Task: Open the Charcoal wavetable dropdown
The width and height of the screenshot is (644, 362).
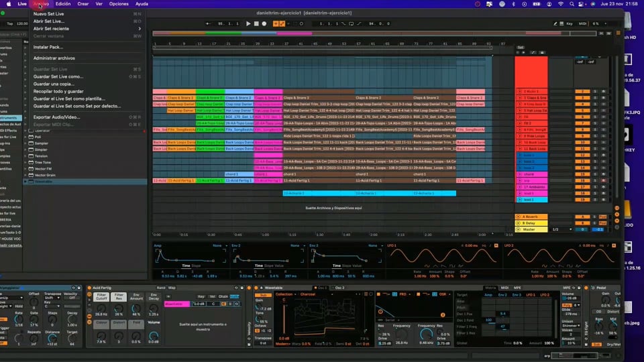Action: tap(316, 294)
